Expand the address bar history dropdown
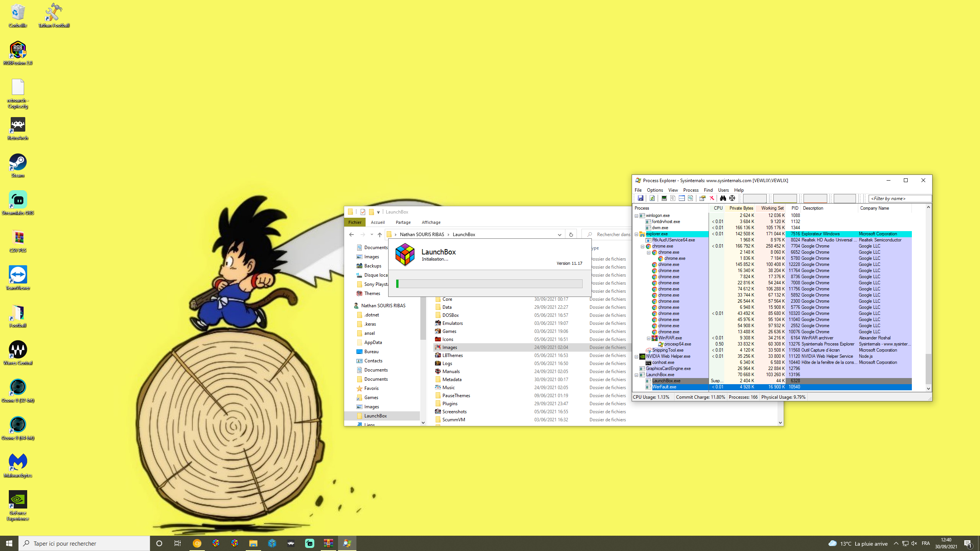The height and width of the screenshot is (551, 980). (559, 235)
